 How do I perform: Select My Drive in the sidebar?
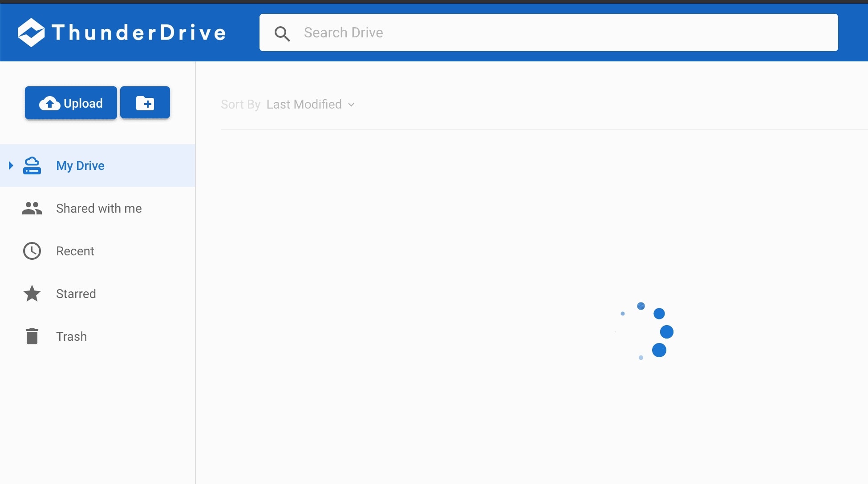tap(97, 165)
